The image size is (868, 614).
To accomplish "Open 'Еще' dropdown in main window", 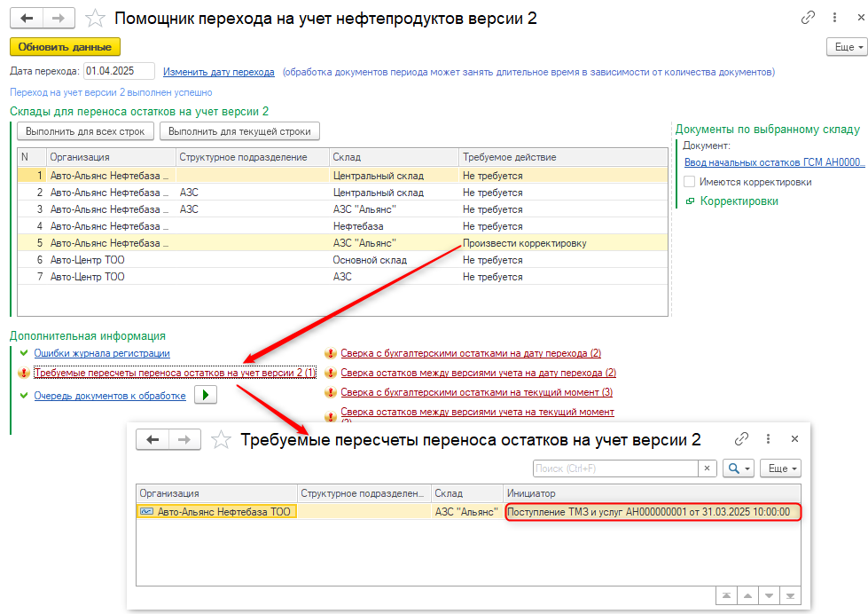I will (x=845, y=46).
